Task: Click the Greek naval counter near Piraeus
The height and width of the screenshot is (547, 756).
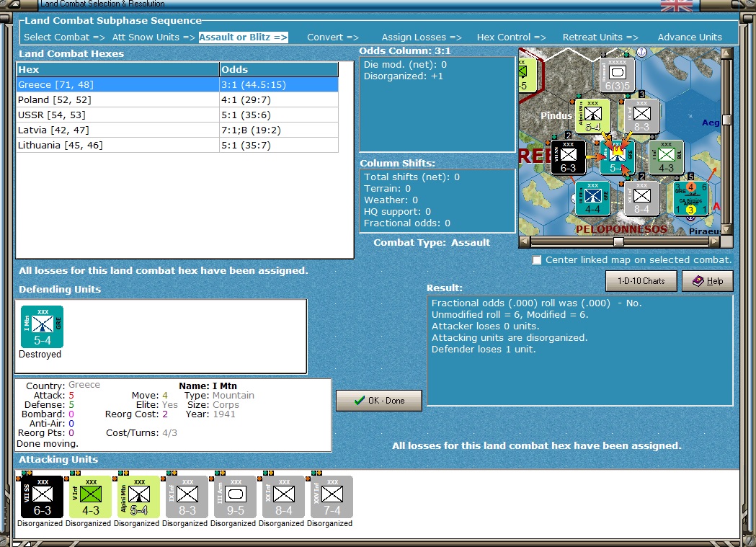Action: coord(690,198)
